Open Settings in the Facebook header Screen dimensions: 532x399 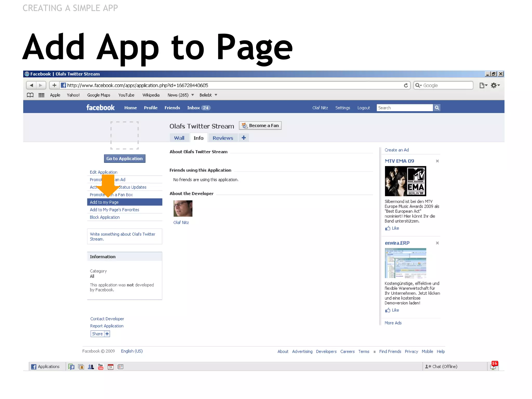click(343, 108)
